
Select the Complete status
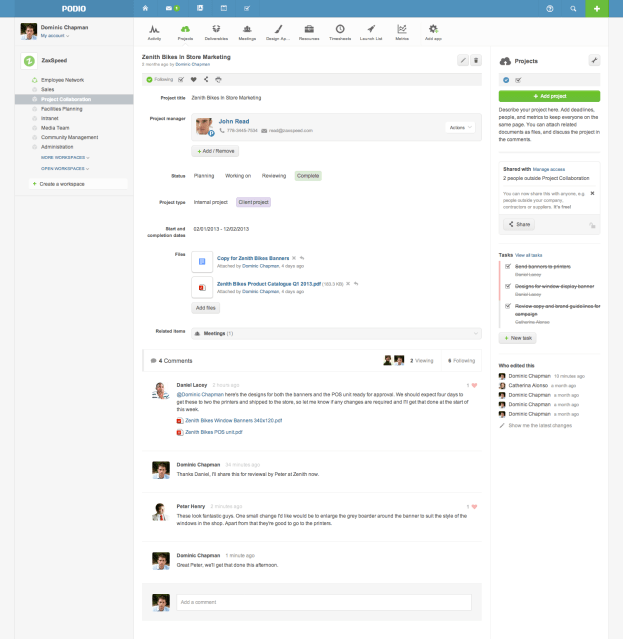(308, 176)
